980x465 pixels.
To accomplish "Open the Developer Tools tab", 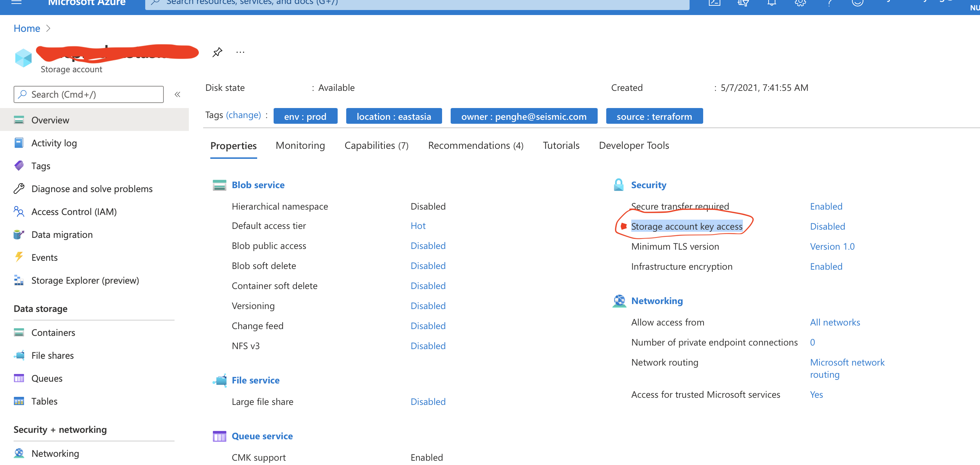I will coord(634,145).
